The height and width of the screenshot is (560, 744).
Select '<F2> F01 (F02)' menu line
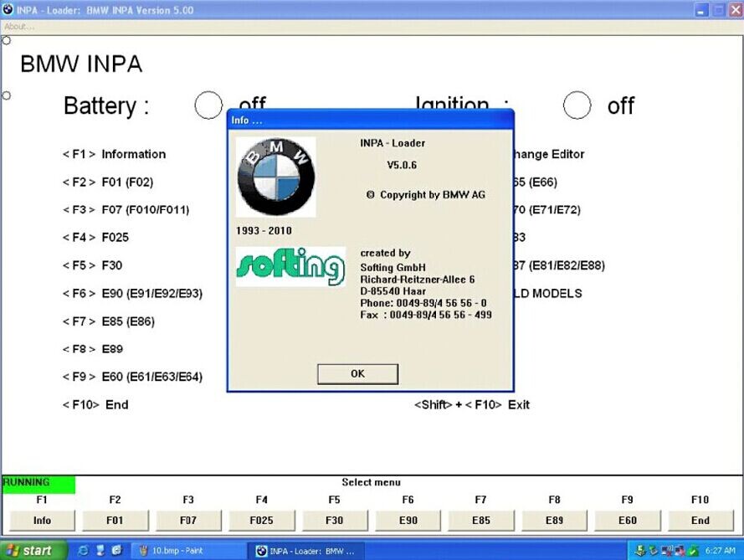click(x=108, y=182)
